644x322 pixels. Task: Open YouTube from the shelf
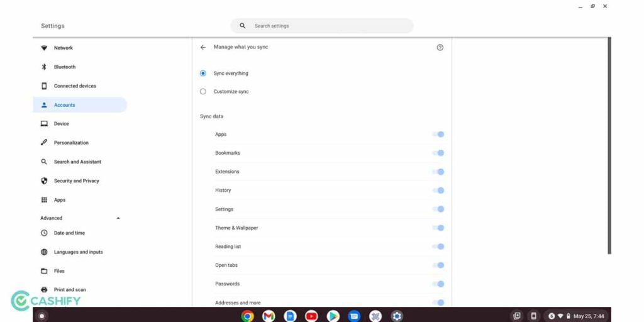coord(311,316)
